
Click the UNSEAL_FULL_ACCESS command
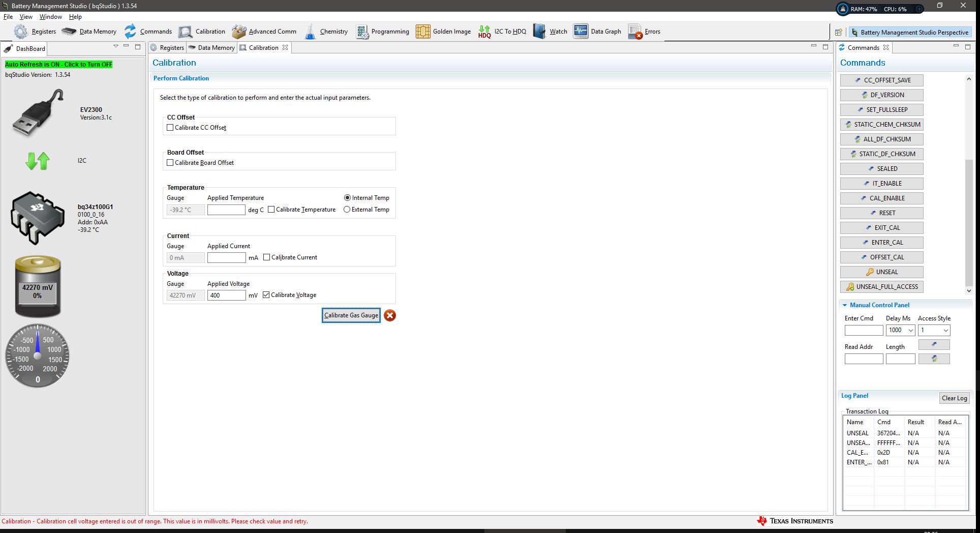[x=882, y=287]
